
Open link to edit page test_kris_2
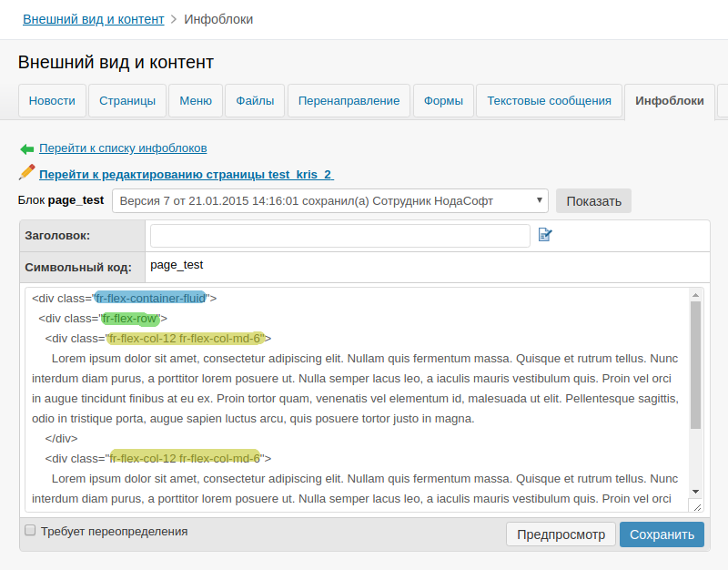187,174
